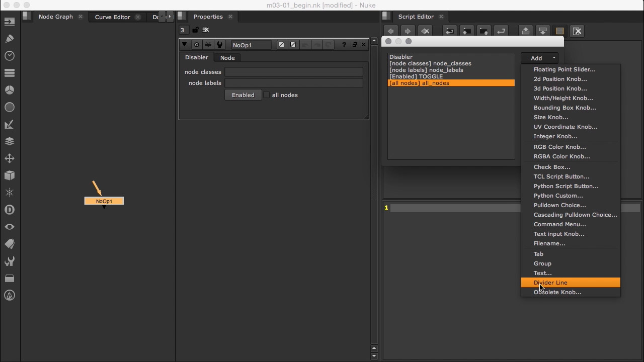This screenshot has height=362, width=644.
Task: Open the Keyer nodes toolbar menu
Action: pos(10,124)
